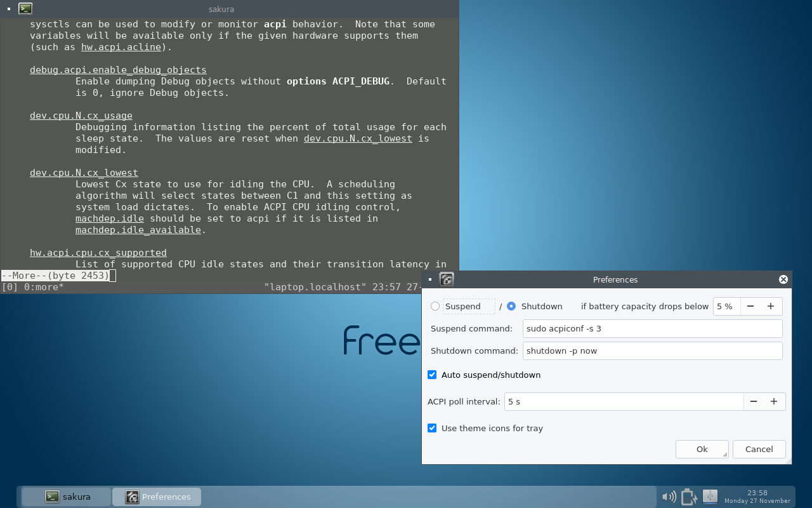Click the 'ACPI poll interval:' label
Image resolution: width=812 pixels, height=508 pixels.
coord(464,401)
